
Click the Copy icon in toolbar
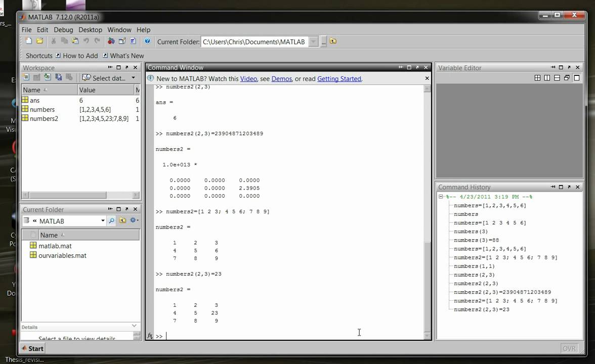[64, 41]
